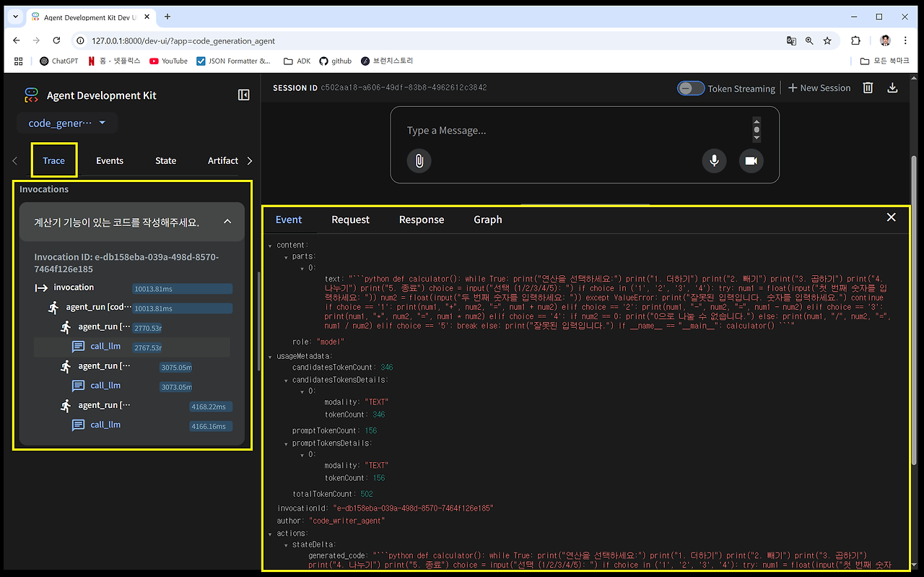Collapse the usageMetadata node
The width and height of the screenshot is (924, 577).
pos(270,356)
